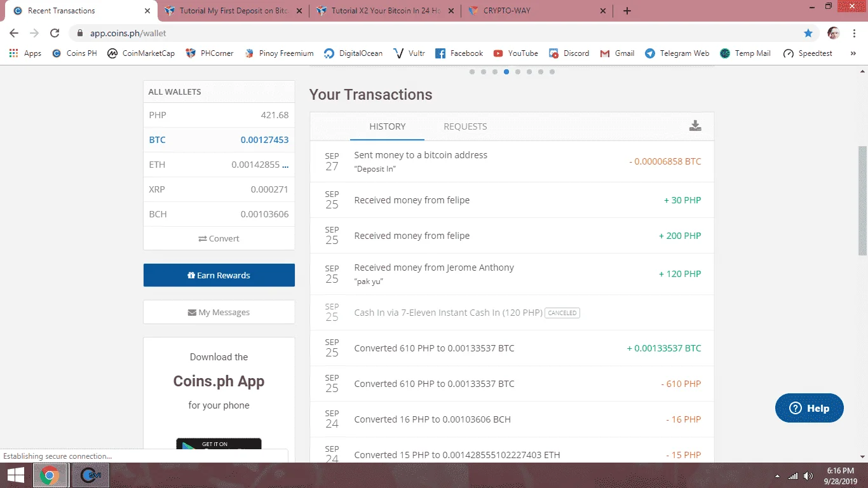Click the first carousel dot
Image resolution: width=868 pixels, height=488 pixels.
pyautogui.click(x=472, y=72)
